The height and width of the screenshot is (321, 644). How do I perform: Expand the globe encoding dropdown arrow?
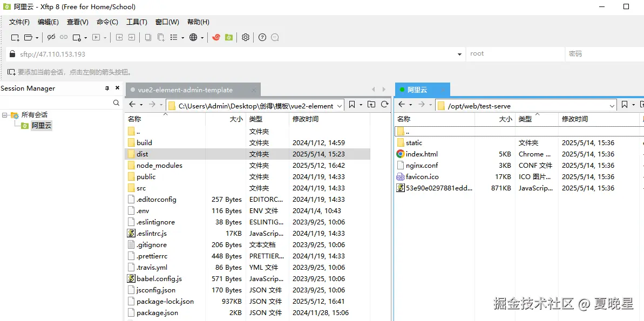pos(202,38)
